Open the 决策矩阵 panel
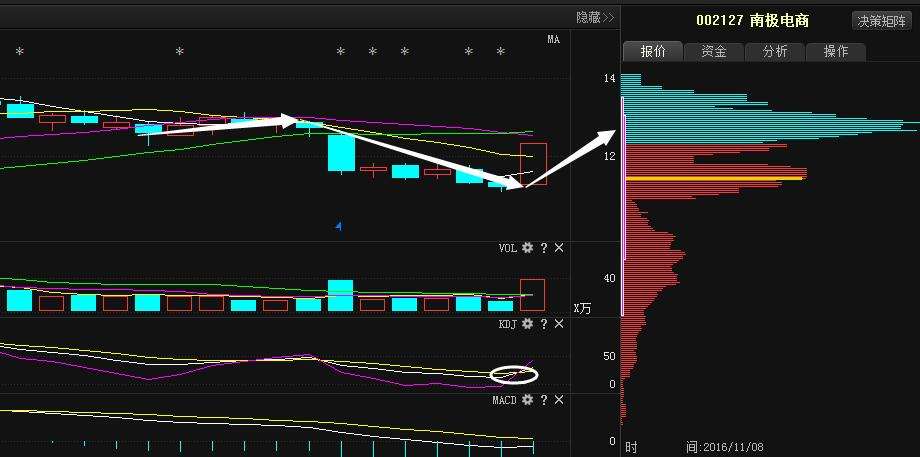Image resolution: width=920 pixels, height=457 pixels. [x=882, y=21]
